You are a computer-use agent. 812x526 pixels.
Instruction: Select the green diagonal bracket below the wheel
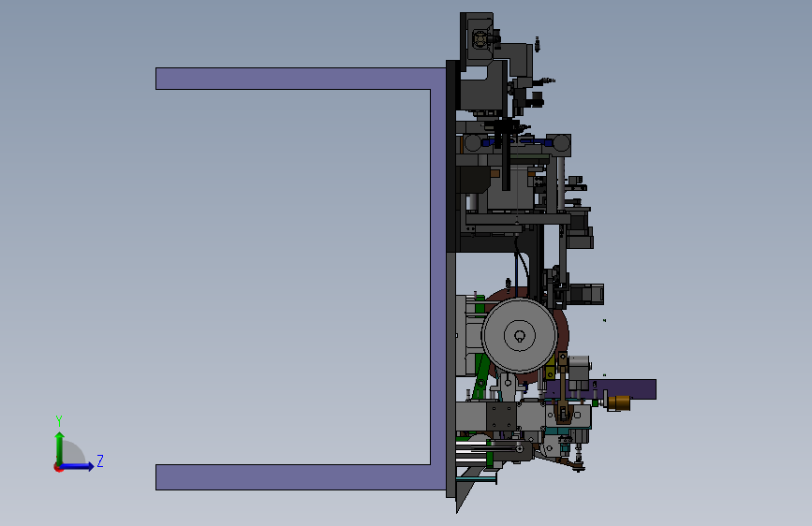click(x=481, y=377)
